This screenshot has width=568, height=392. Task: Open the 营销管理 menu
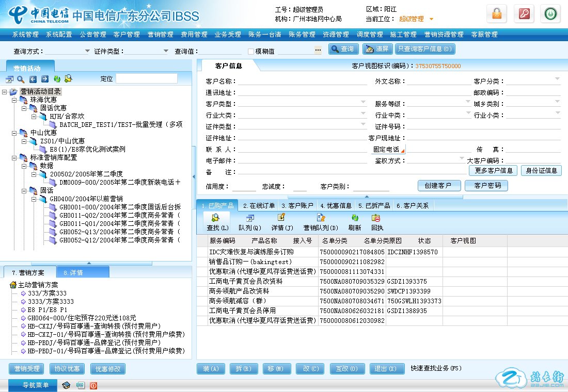160,35
